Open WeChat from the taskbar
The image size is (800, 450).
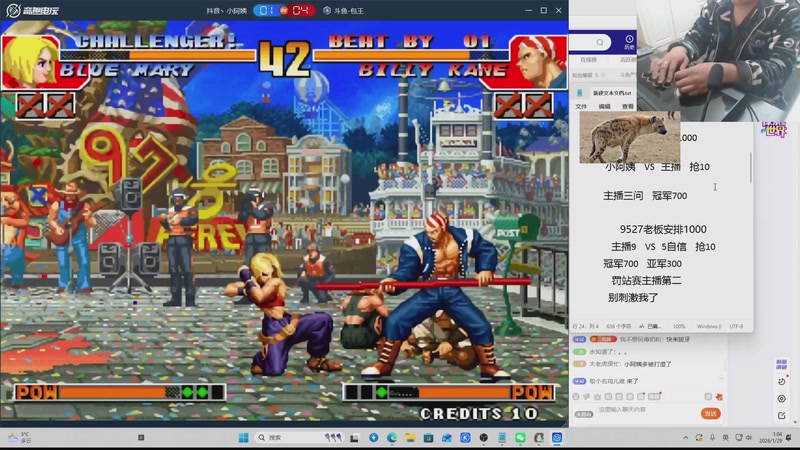(520, 438)
